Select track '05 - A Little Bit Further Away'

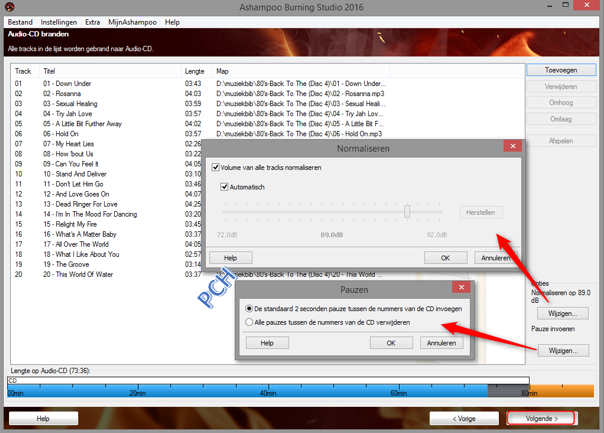click(82, 124)
